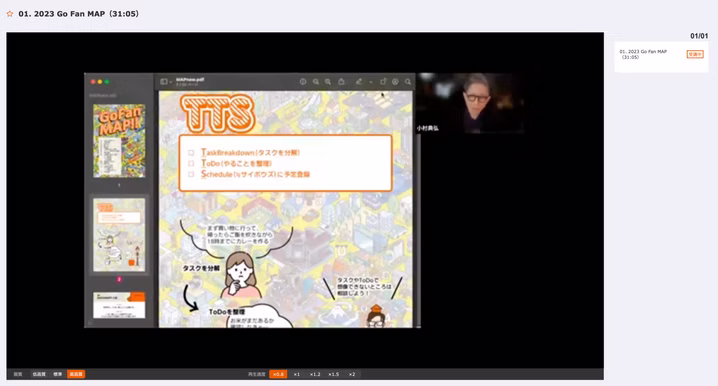Open the markup pen dropdown arrow
718x386 pixels.
tap(370, 82)
